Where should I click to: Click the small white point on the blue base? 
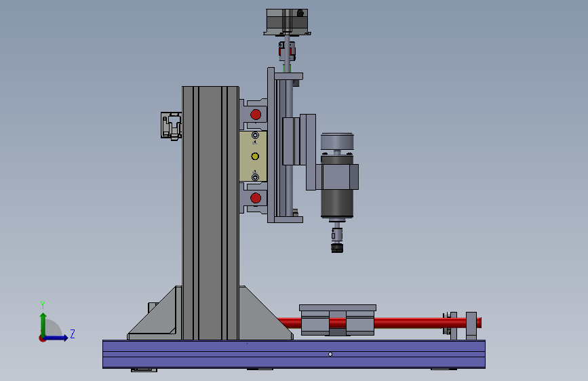click(330, 354)
